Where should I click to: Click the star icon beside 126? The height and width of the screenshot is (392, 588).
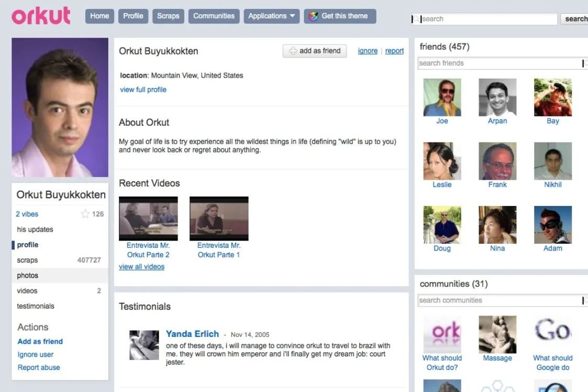[85, 214]
